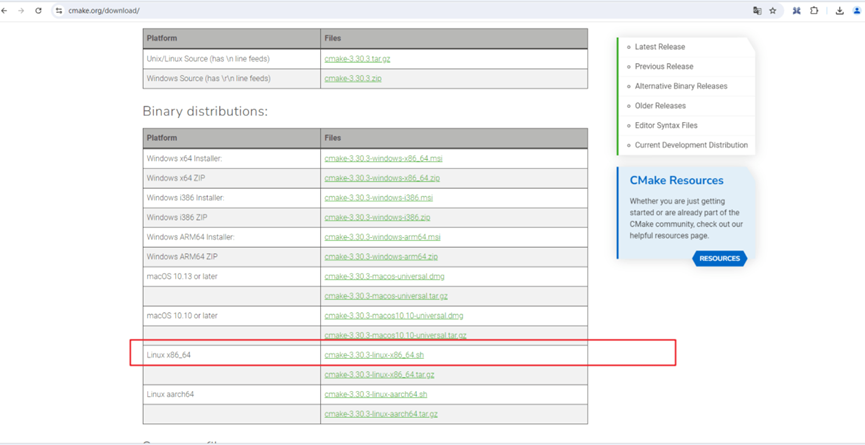This screenshot has height=445, width=865.
Task: Download cmake-3.30.3-linux-x86_64.sh
Action: coord(374,355)
